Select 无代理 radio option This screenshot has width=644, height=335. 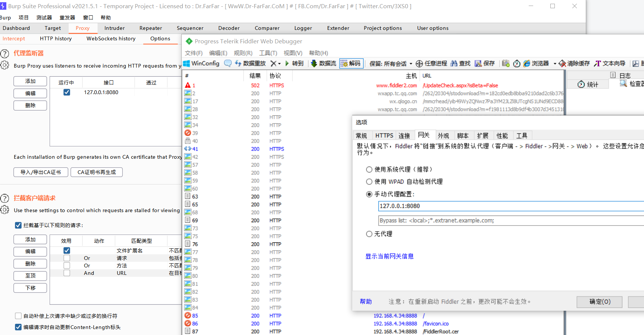click(x=369, y=234)
